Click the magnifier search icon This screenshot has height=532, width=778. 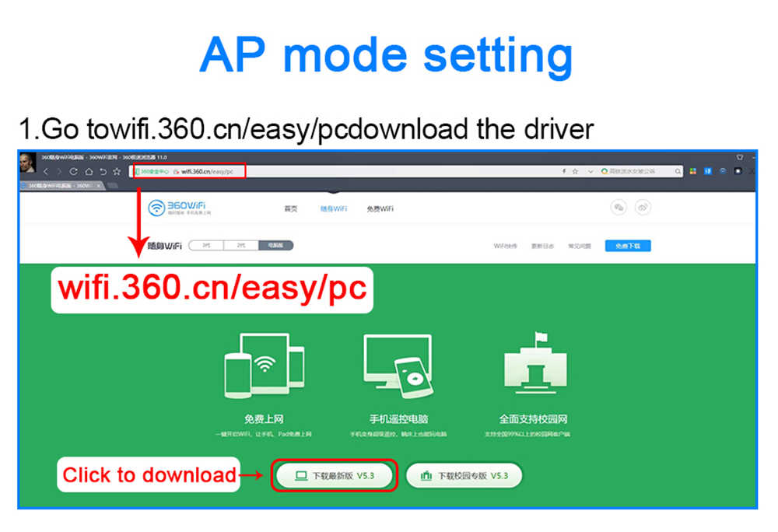678,171
